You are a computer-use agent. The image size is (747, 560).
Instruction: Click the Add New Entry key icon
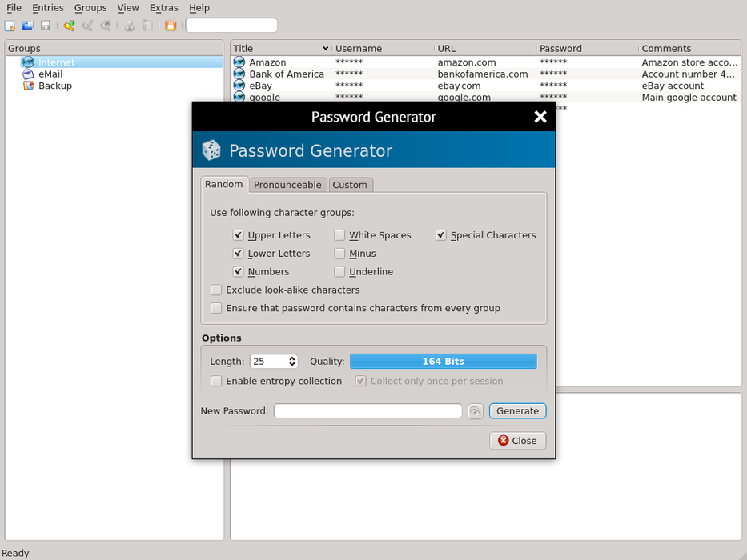(69, 26)
